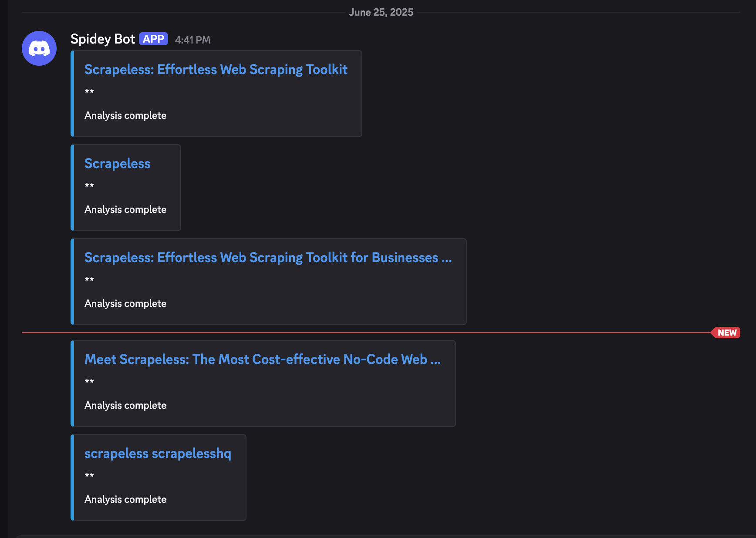Click the red NEW messages badge
The image size is (756, 538).
pyautogui.click(x=726, y=333)
